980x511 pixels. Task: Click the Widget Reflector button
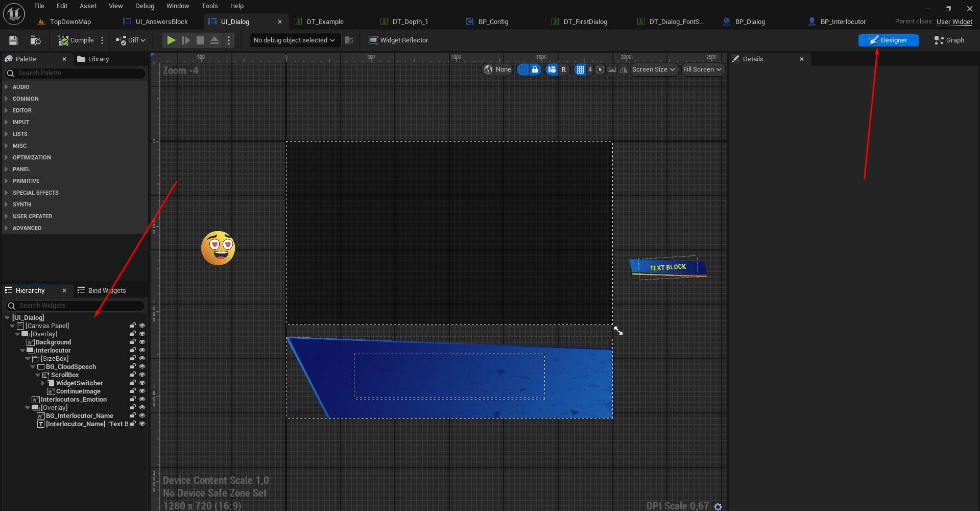[x=398, y=40]
